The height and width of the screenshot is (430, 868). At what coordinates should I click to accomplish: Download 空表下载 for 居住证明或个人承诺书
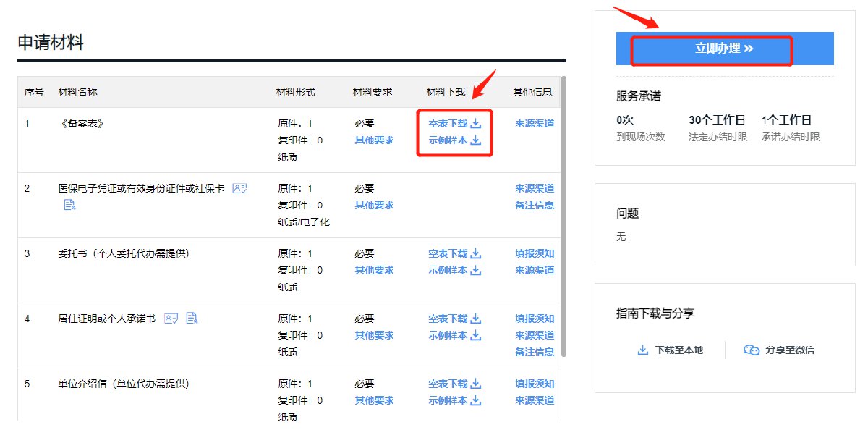(x=448, y=319)
